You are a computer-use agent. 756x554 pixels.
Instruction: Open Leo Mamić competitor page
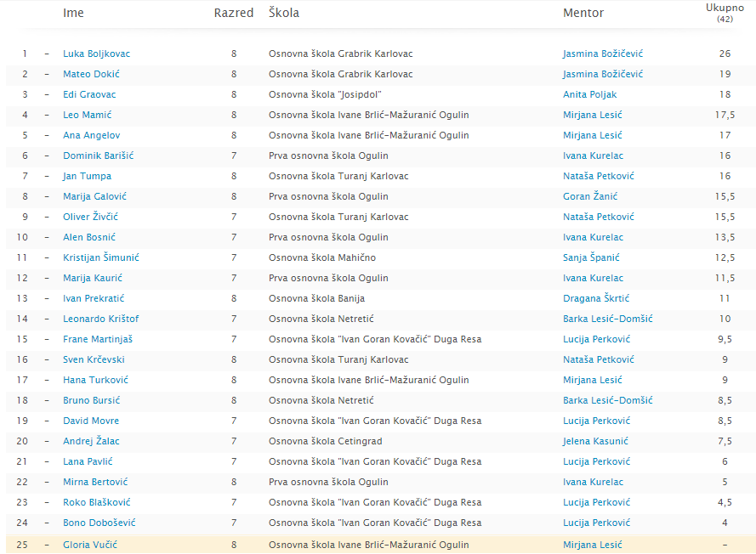[x=88, y=115]
